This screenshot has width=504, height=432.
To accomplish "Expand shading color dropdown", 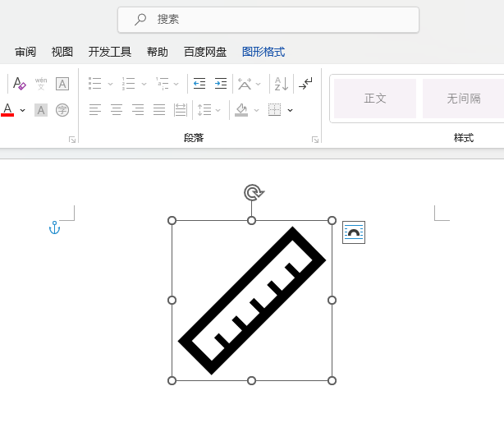I will (256, 110).
